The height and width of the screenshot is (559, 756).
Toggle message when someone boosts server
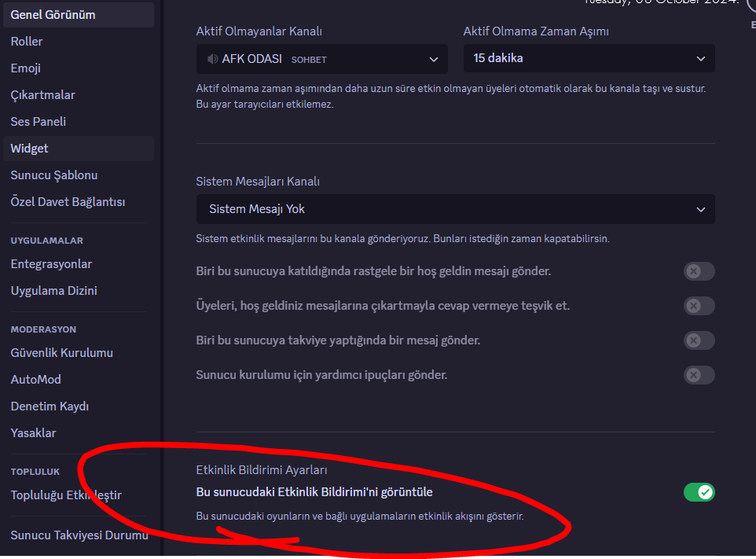pyautogui.click(x=699, y=340)
